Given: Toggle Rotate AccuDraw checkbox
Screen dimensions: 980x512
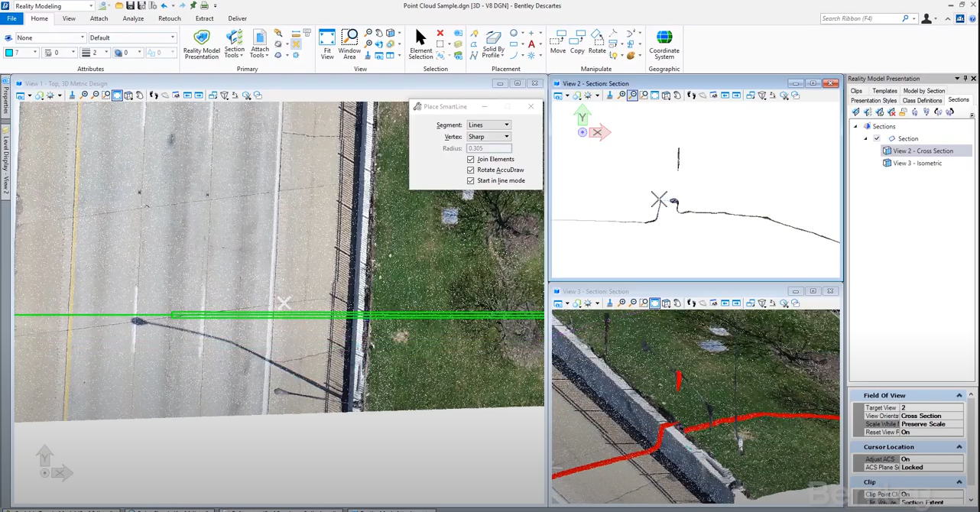Looking at the screenshot, I should click(471, 170).
